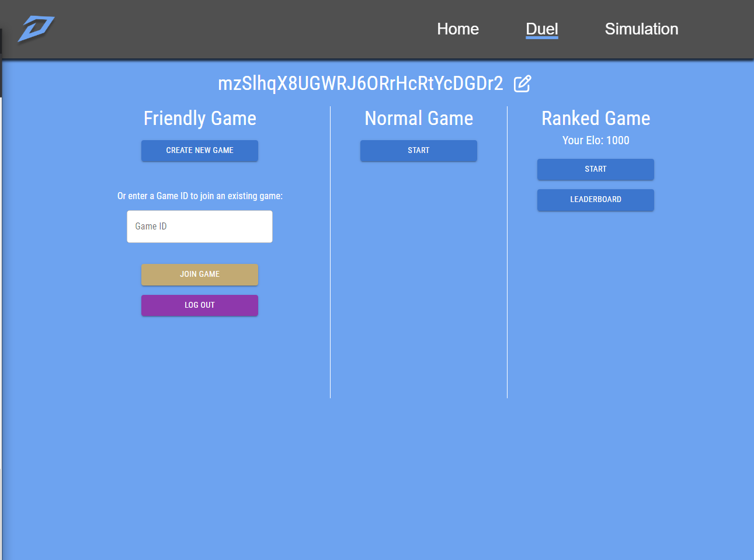Click the username mzSlhqX8UGWRJ6ORrHcRtYcDGDr2

coord(360,83)
